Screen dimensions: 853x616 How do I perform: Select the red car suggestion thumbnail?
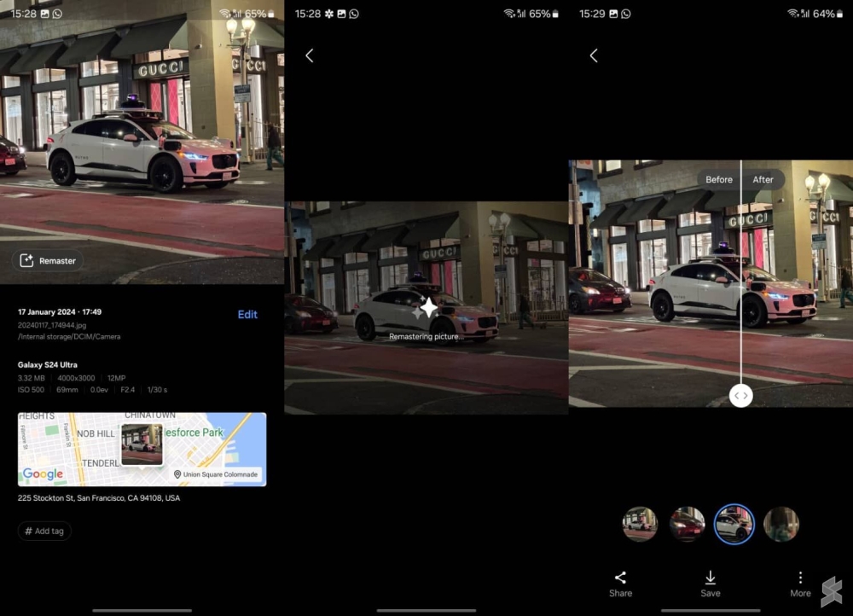coord(687,524)
